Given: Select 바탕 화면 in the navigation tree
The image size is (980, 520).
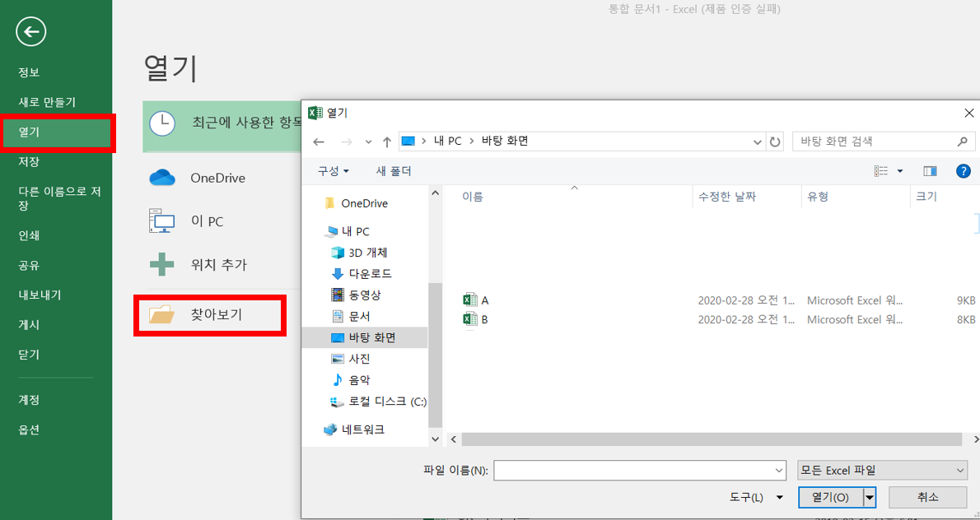Looking at the screenshot, I should (x=365, y=337).
